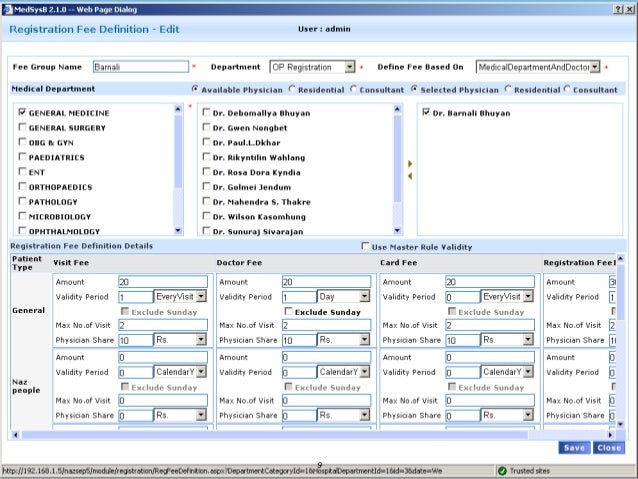Click the Medical Department list scrollbar thumb
Viewport: 638px width, 479px height.
[178, 151]
